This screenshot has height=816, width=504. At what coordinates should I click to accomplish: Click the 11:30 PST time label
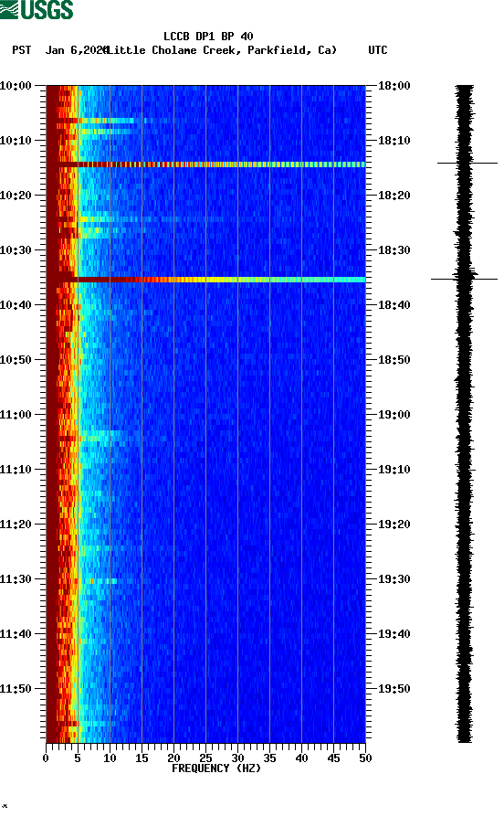(16, 579)
